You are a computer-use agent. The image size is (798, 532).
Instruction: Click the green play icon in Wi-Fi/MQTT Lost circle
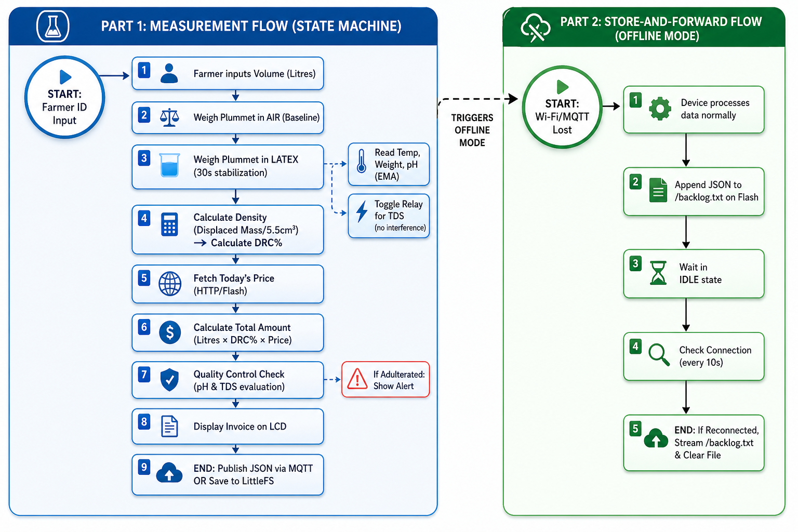coord(563,87)
